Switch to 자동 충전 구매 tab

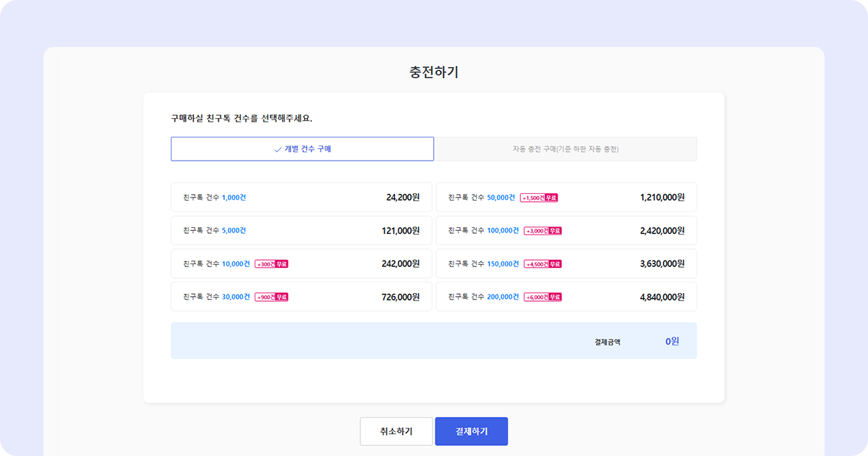click(x=566, y=149)
